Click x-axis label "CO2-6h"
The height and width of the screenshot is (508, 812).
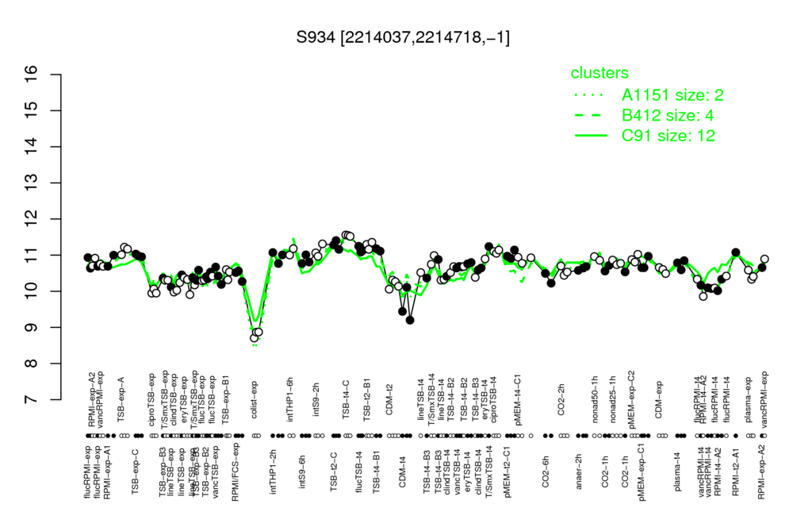(x=545, y=471)
